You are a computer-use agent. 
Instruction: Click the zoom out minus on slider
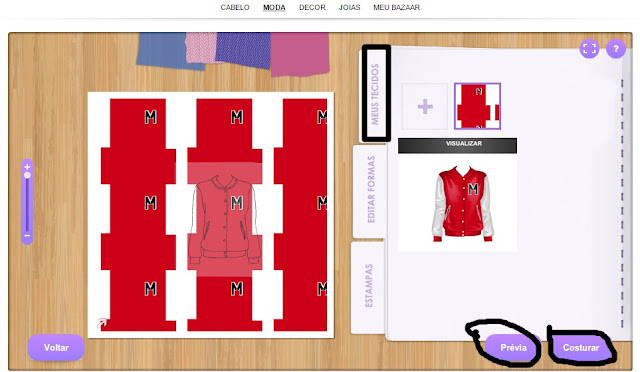27,236
